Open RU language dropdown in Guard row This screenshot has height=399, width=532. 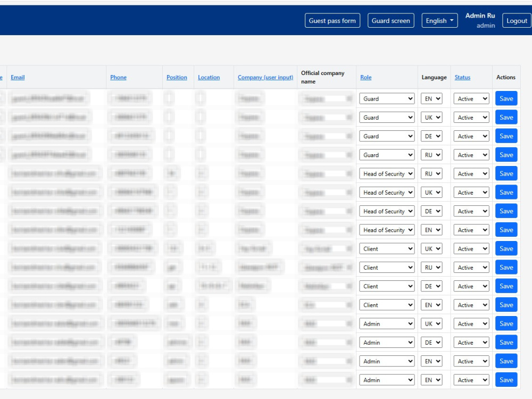coord(431,155)
